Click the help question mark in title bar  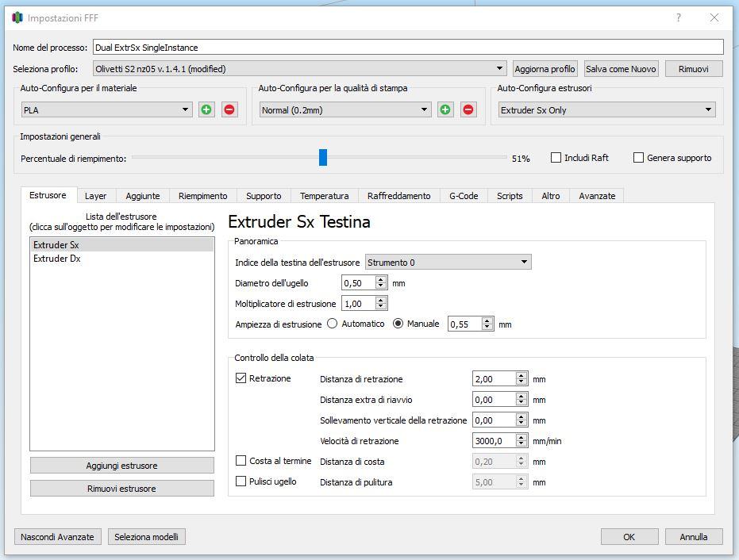point(679,17)
